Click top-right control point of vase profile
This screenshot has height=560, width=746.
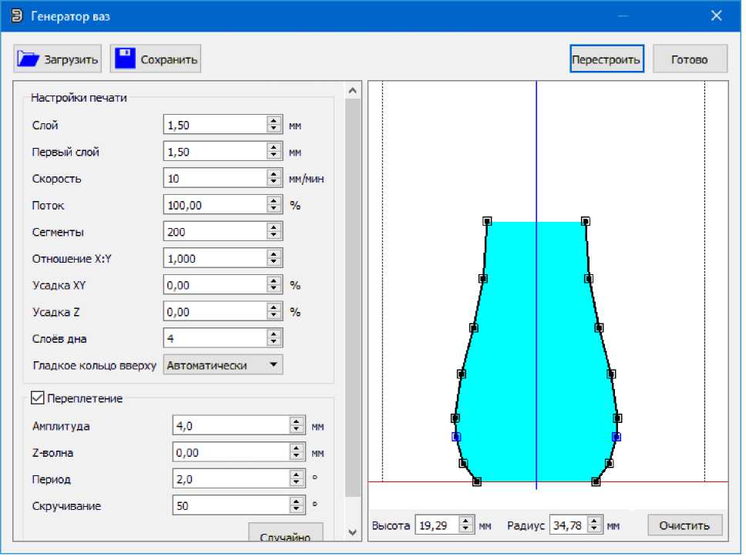pos(586,221)
